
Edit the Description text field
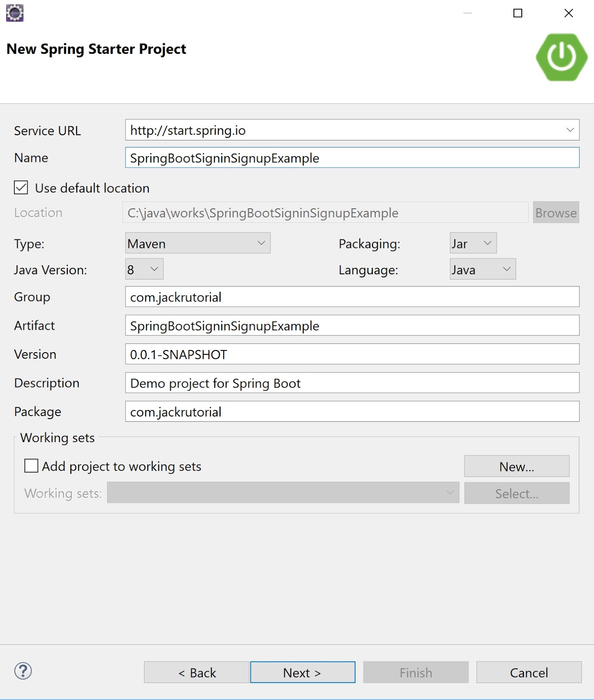point(352,383)
